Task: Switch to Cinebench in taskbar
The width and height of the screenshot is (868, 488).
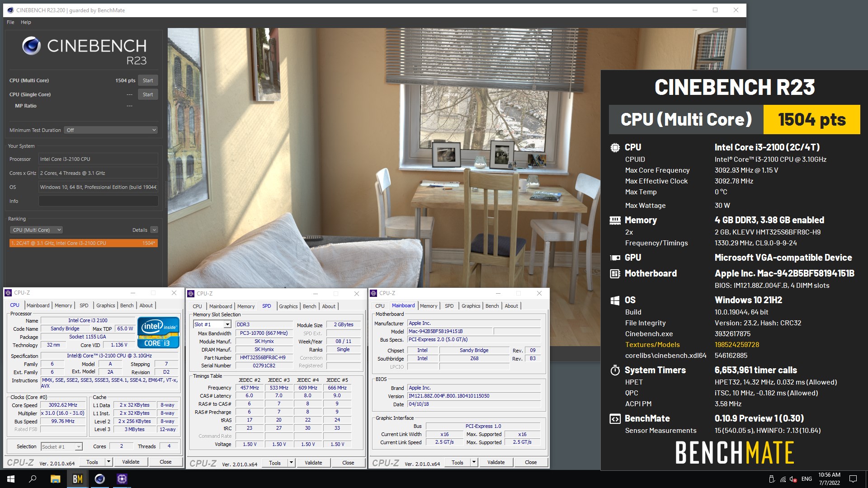Action: (x=99, y=479)
